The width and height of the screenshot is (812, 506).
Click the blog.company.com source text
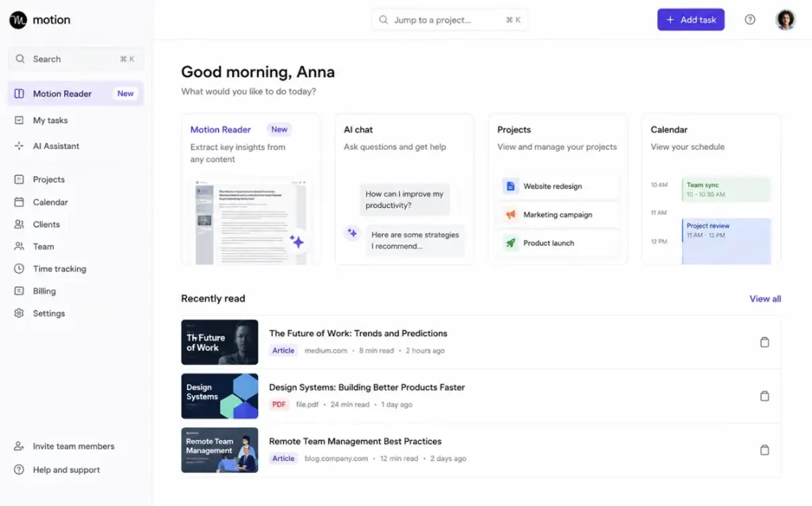click(x=336, y=458)
